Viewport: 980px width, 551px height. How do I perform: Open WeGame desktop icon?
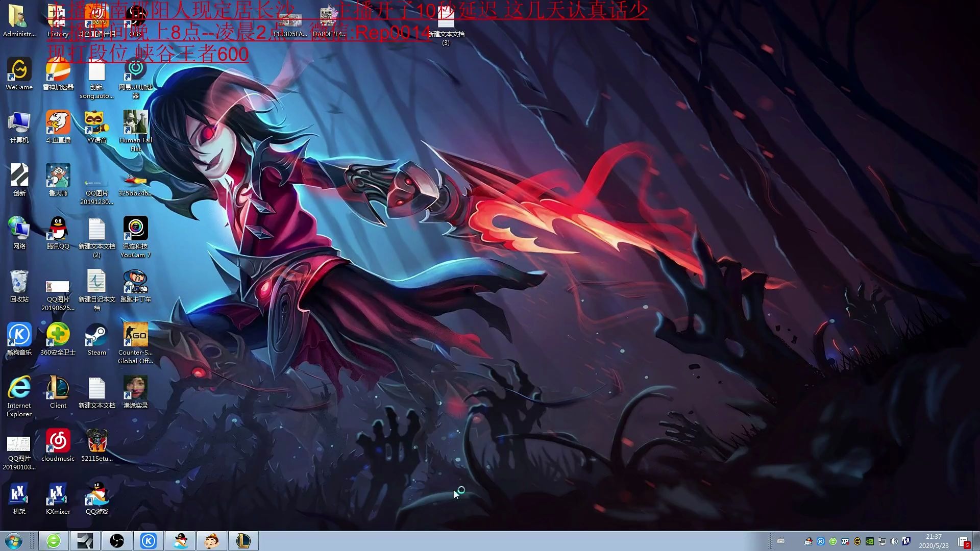[x=19, y=70]
